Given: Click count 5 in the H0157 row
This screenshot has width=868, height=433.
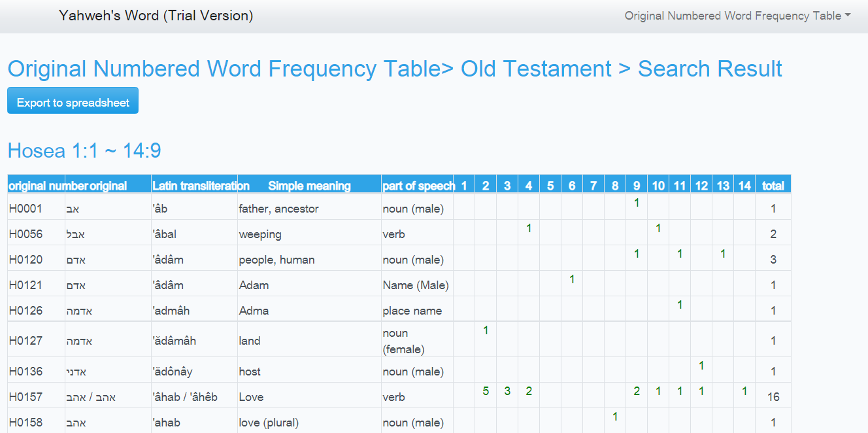Looking at the screenshot, I should pos(486,391).
